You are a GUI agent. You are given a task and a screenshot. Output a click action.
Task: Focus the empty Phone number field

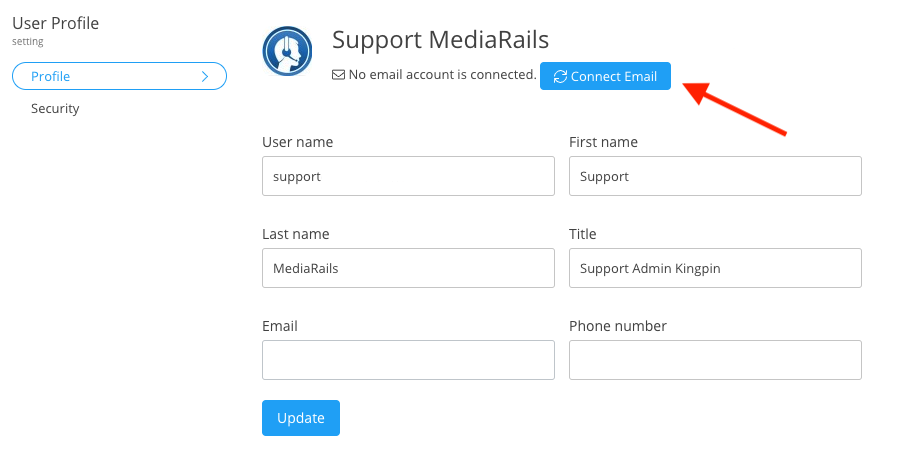(715, 360)
